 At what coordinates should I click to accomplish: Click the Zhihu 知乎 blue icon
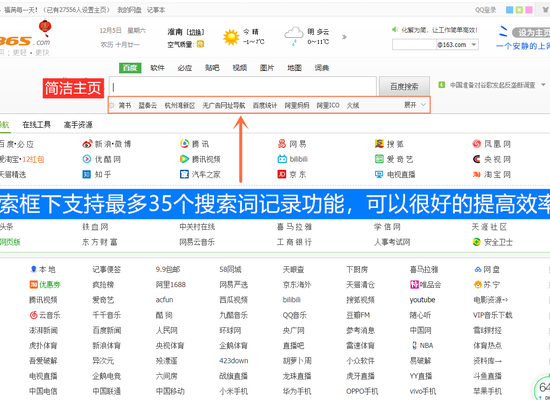pyautogui.click(x=87, y=174)
